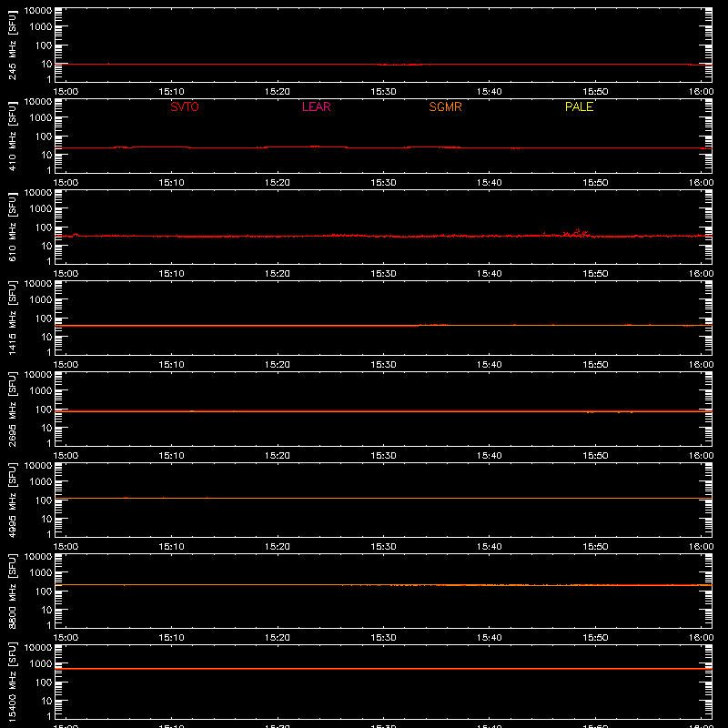The image size is (728, 728).
Task: Click the LEAR station label
Action: tap(316, 106)
